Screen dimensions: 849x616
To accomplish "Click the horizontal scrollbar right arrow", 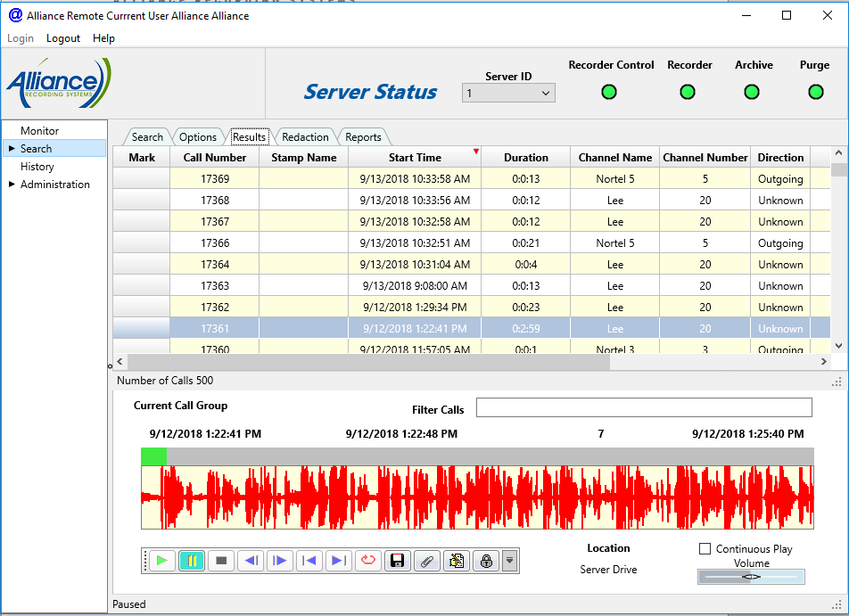I will pyautogui.click(x=823, y=362).
